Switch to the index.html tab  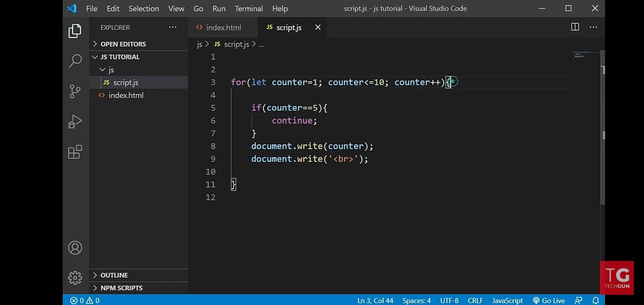tap(223, 27)
